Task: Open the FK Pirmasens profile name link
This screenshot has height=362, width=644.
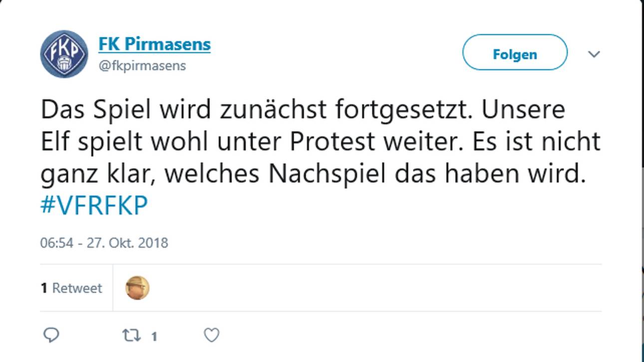Action: [x=154, y=44]
